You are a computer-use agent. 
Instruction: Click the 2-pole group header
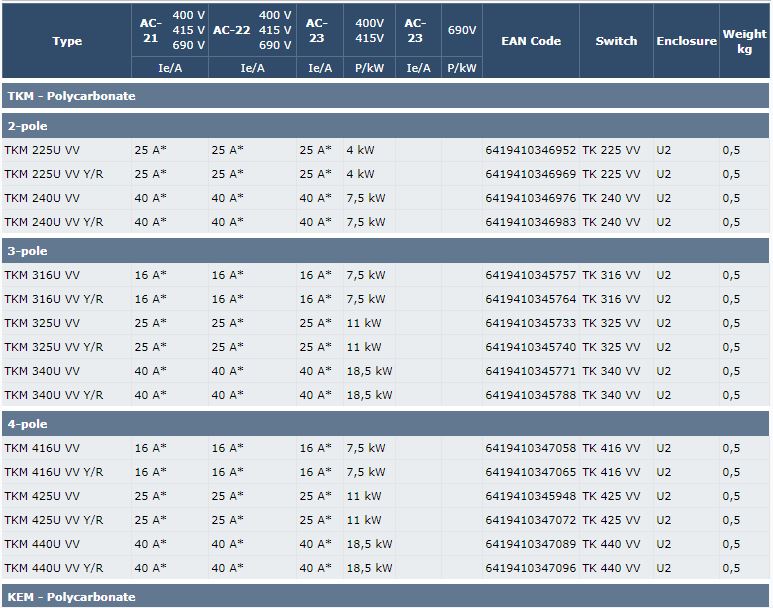pos(28,126)
